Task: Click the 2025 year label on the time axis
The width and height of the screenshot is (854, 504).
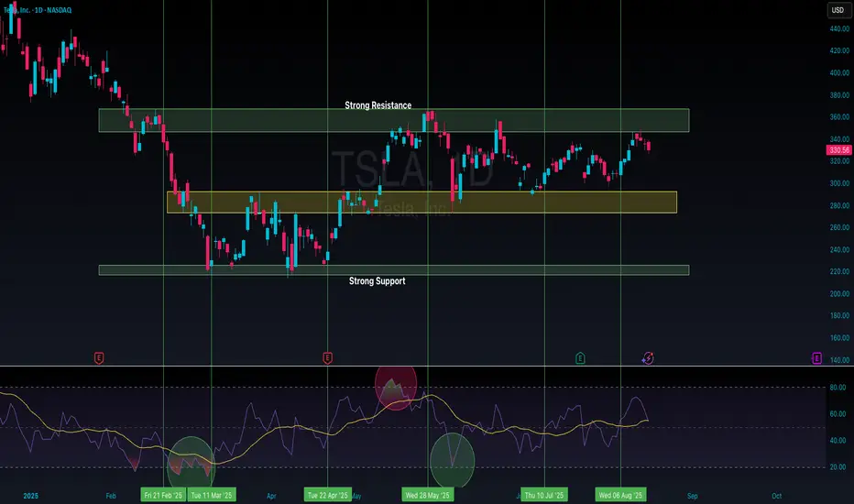Action: click(x=30, y=496)
